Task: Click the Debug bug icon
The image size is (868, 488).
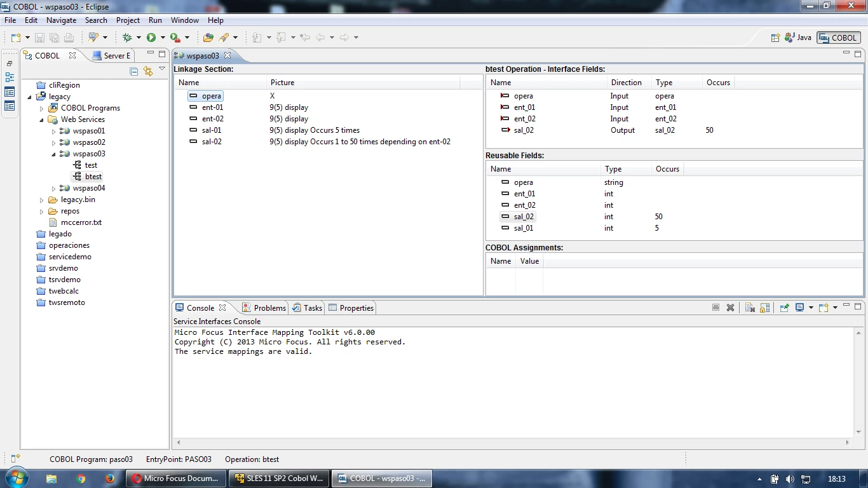Action: click(127, 37)
